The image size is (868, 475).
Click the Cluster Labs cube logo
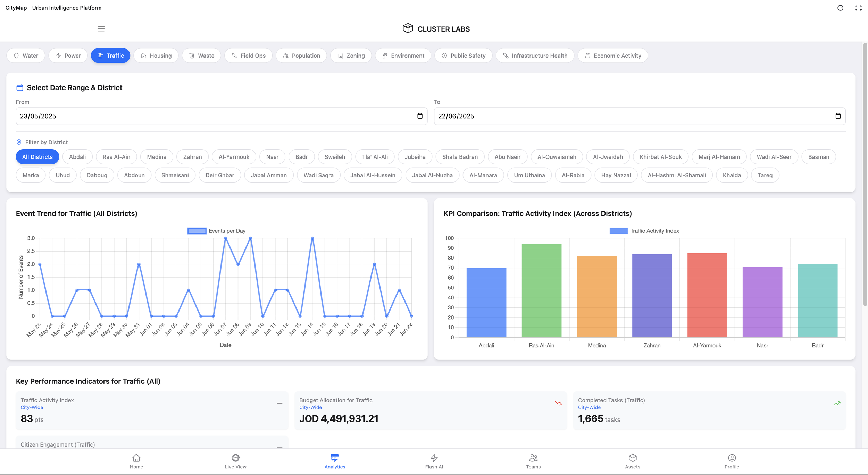click(408, 28)
